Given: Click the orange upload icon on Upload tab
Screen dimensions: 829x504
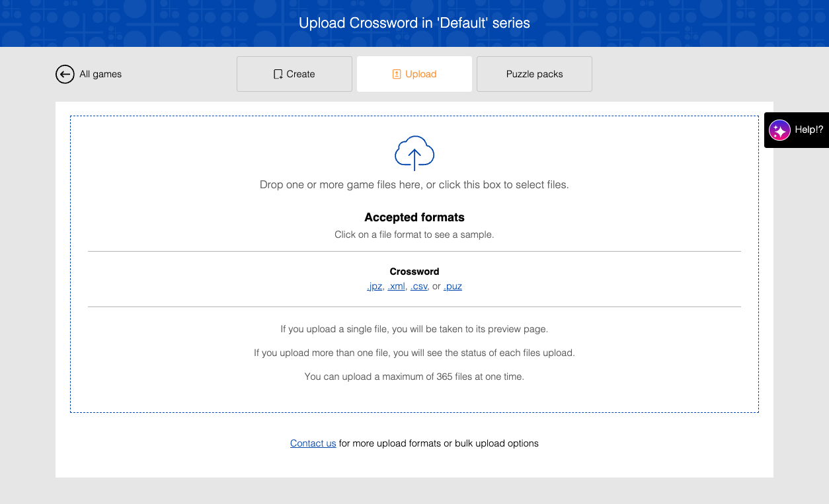Looking at the screenshot, I should coord(395,73).
